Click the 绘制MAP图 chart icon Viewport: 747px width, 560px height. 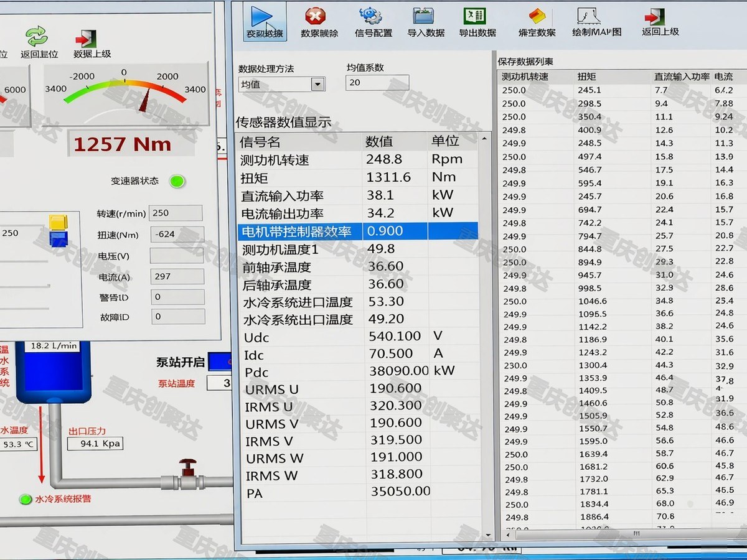(590, 16)
